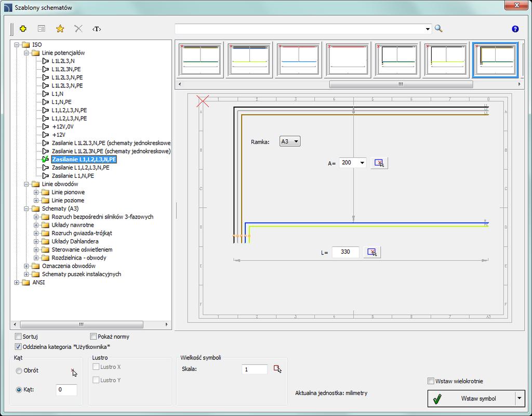This screenshot has height=416, width=532.
Task: Toggle the Lustro X checkbox
Action: (x=96, y=367)
